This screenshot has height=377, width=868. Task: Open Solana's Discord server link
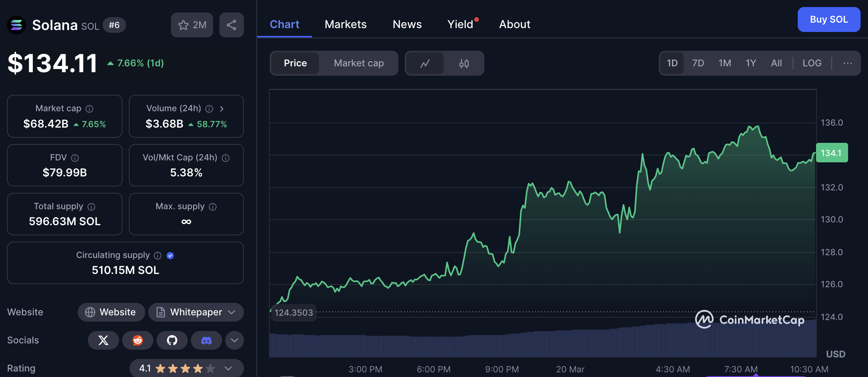[x=206, y=340]
